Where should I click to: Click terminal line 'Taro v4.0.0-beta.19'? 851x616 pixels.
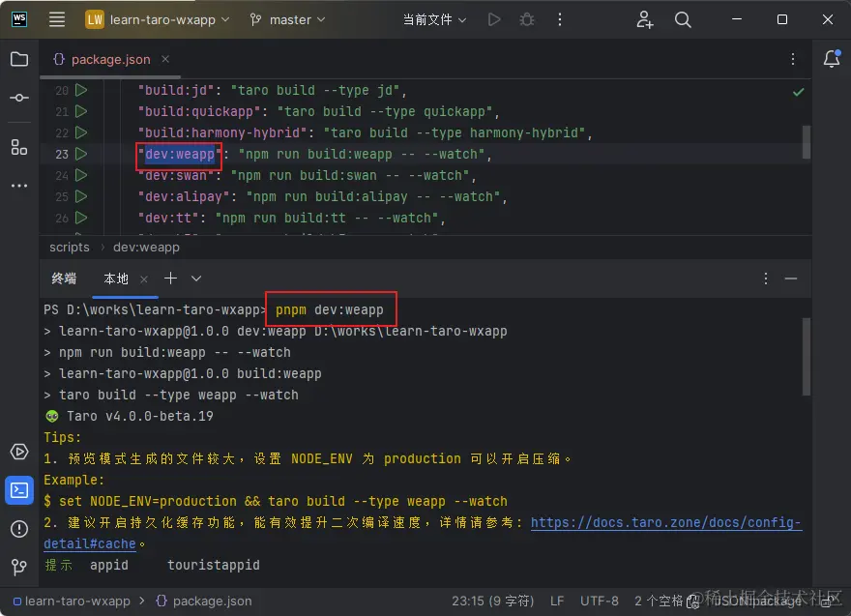[140, 416]
